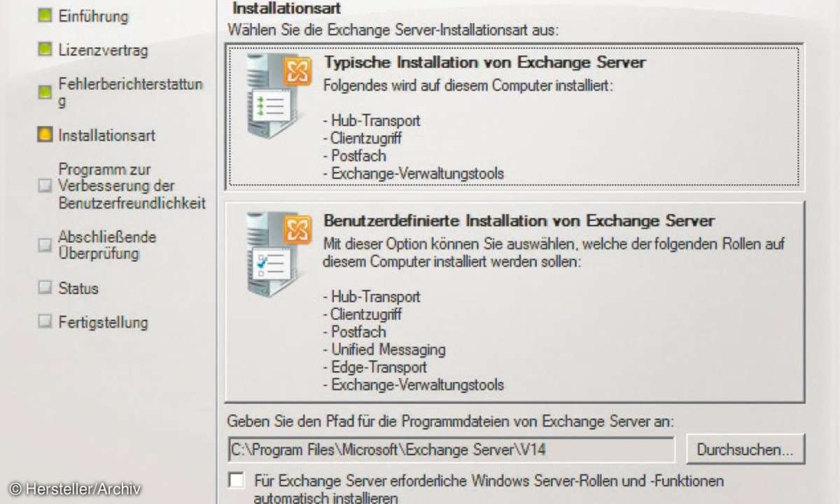
Task: Click the Programm zur Verbesserung step indicator
Action: [45, 186]
